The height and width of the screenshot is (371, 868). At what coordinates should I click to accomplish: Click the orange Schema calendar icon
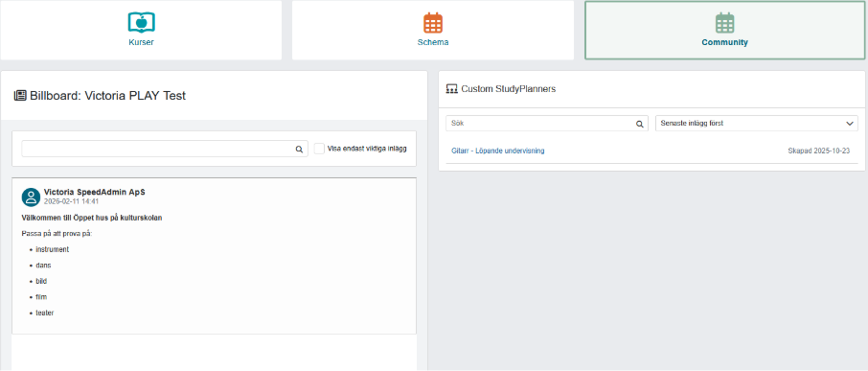[433, 23]
